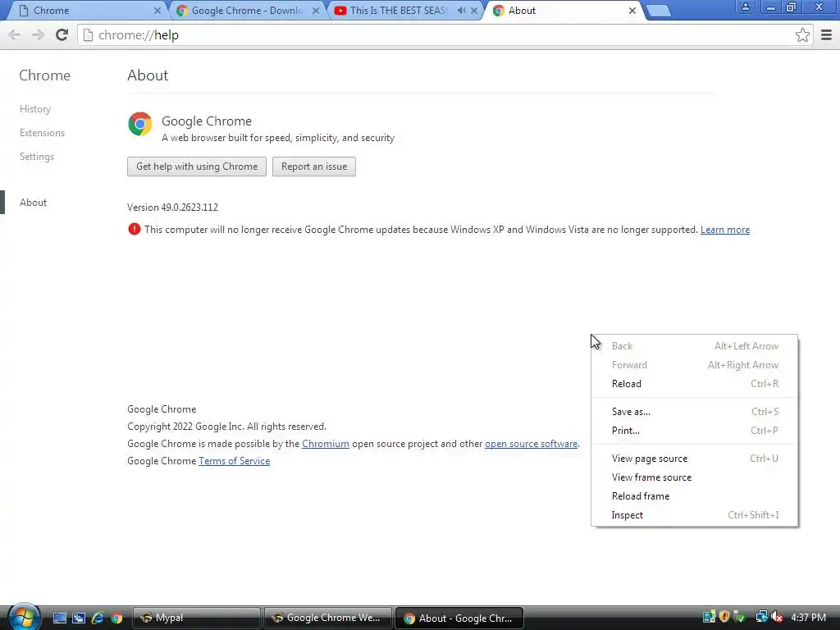Open History in the left sidebar

(34, 109)
